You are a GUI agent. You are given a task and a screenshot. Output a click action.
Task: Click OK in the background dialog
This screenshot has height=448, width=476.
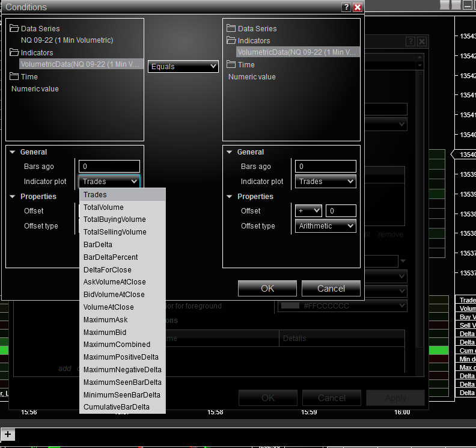pos(268,398)
